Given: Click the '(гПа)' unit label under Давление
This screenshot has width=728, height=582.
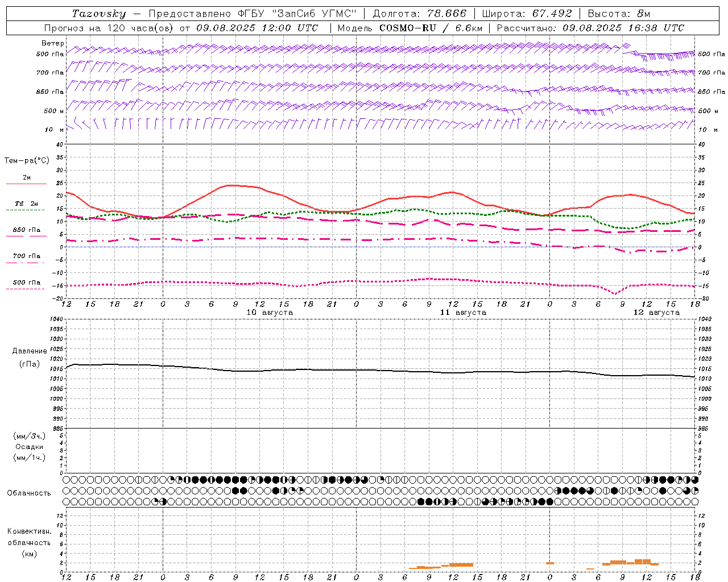Looking at the screenshot, I should [x=30, y=364].
